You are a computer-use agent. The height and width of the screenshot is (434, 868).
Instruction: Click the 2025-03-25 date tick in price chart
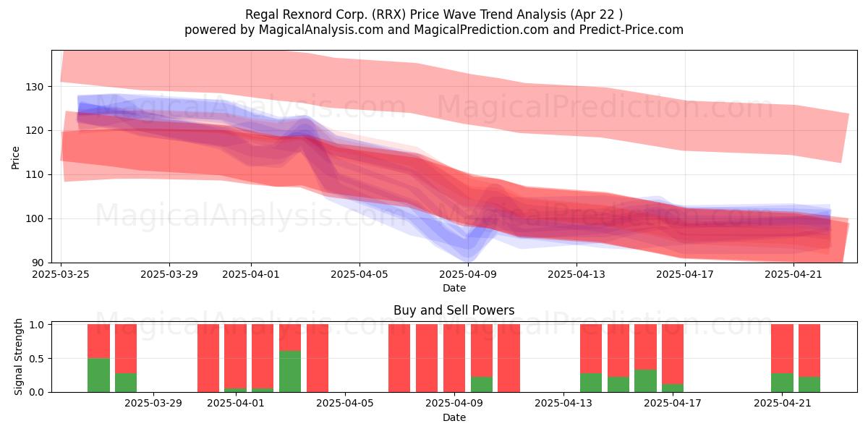pos(61,274)
